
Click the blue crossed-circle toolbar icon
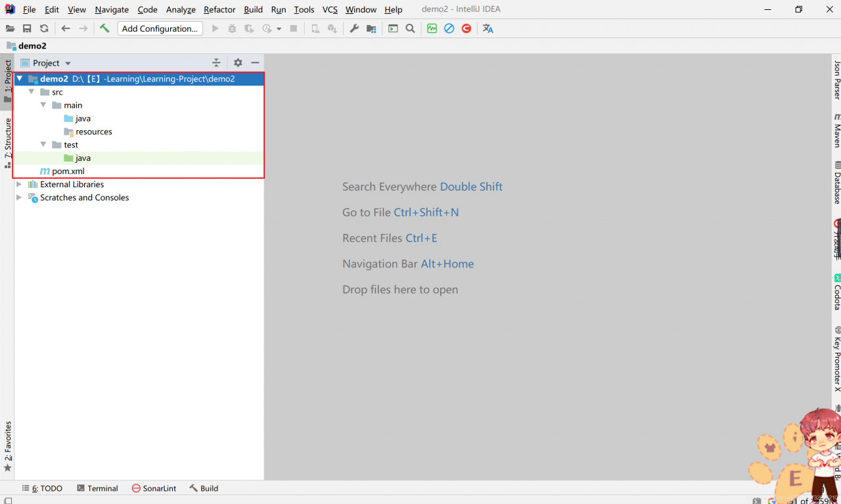tap(449, 28)
